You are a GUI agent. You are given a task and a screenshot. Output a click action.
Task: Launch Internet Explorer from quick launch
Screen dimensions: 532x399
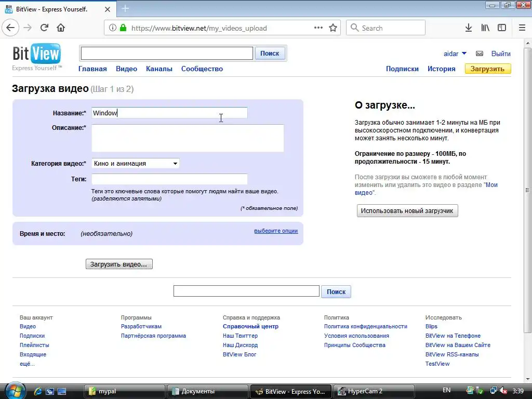pyautogui.click(x=38, y=391)
